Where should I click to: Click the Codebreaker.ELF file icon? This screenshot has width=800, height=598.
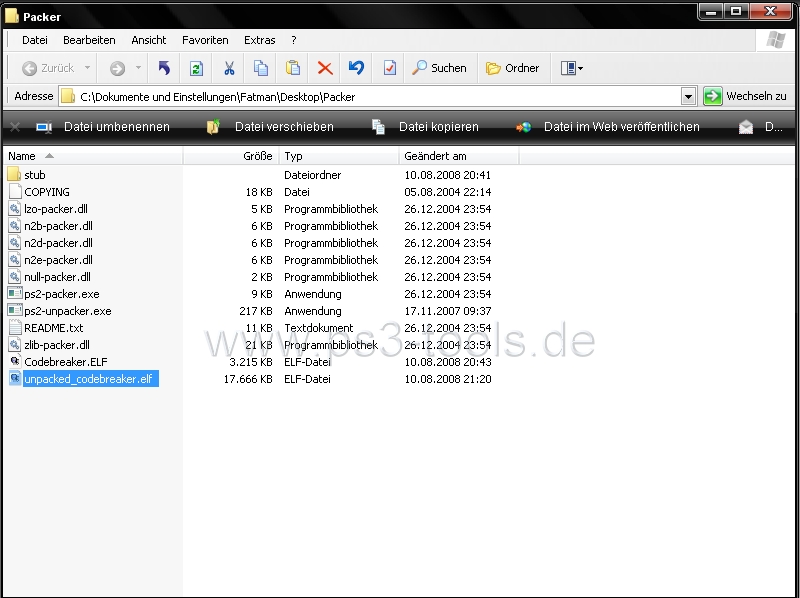point(15,361)
